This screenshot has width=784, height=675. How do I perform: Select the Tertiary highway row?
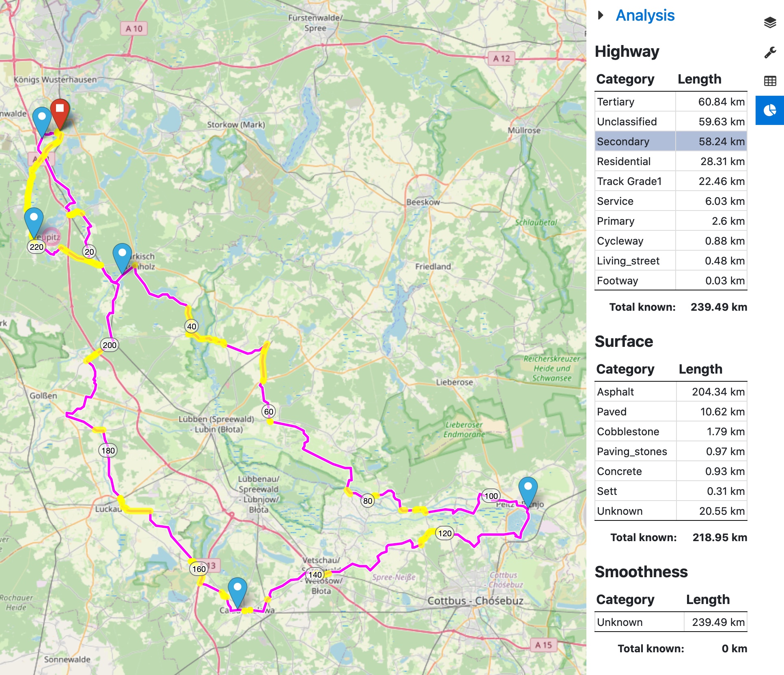671,102
